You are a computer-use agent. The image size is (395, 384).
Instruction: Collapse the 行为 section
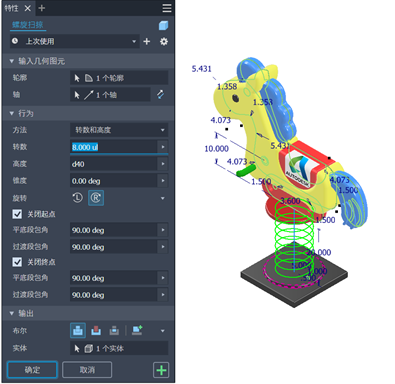click(x=12, y=114)
